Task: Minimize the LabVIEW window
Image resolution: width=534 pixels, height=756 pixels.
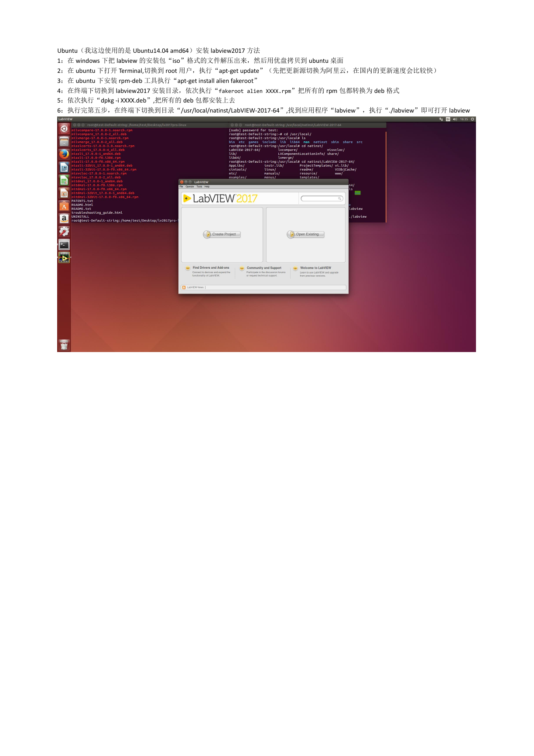Action: click(186, 182)
